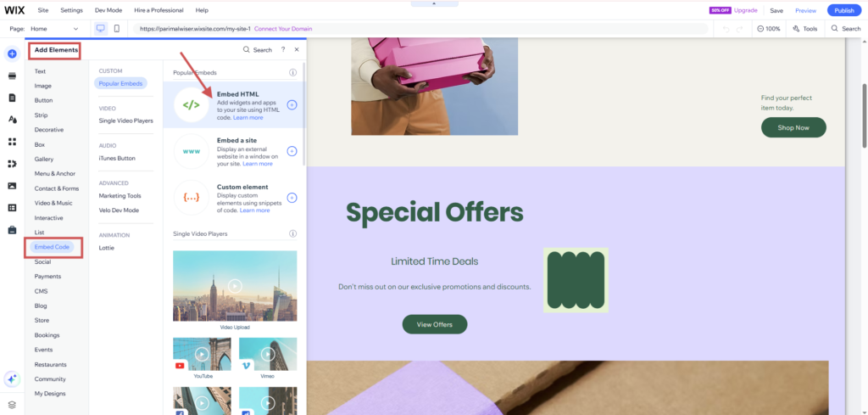Add Embed a site with the plus icon
This screenshot has height=415, width=868.
click(x=292, y=151)
